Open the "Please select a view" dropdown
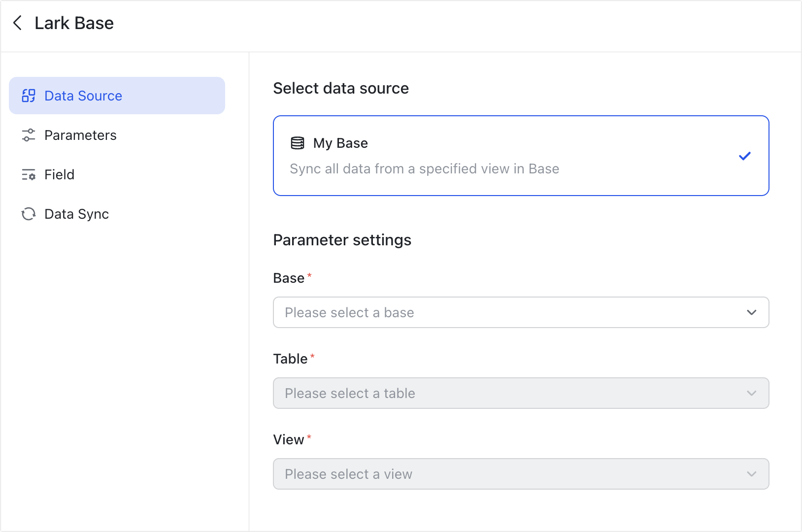This screenshot has width=802, height=532. pyautogui.click(x=521, y=474)
